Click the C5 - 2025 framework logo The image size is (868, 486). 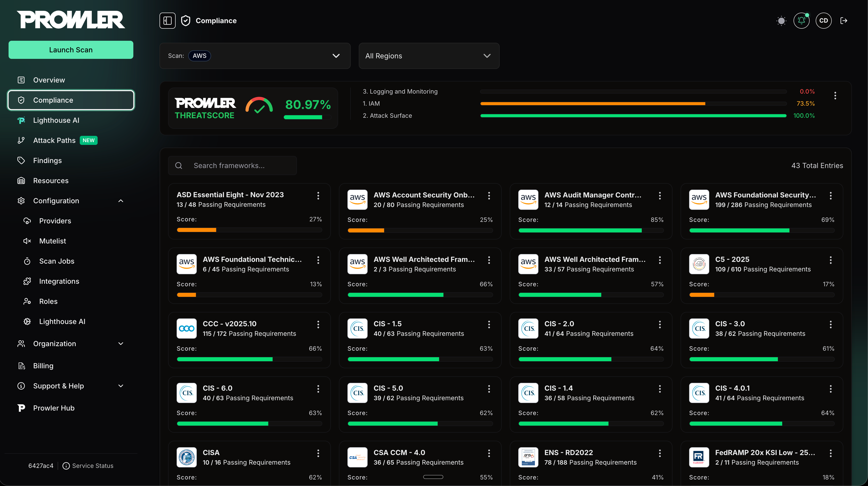pyautogui.click(x=699, y=264)
